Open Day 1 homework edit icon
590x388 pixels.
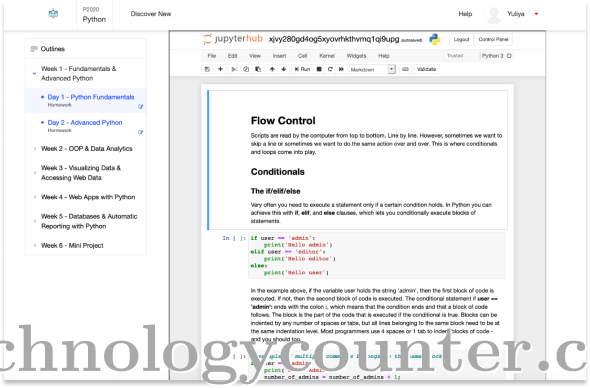tap(140, 107)
